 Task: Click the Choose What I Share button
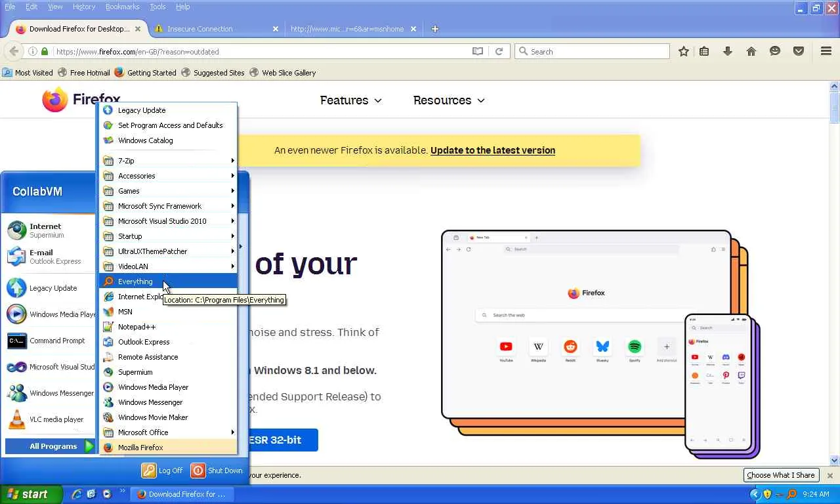[781, 475]
